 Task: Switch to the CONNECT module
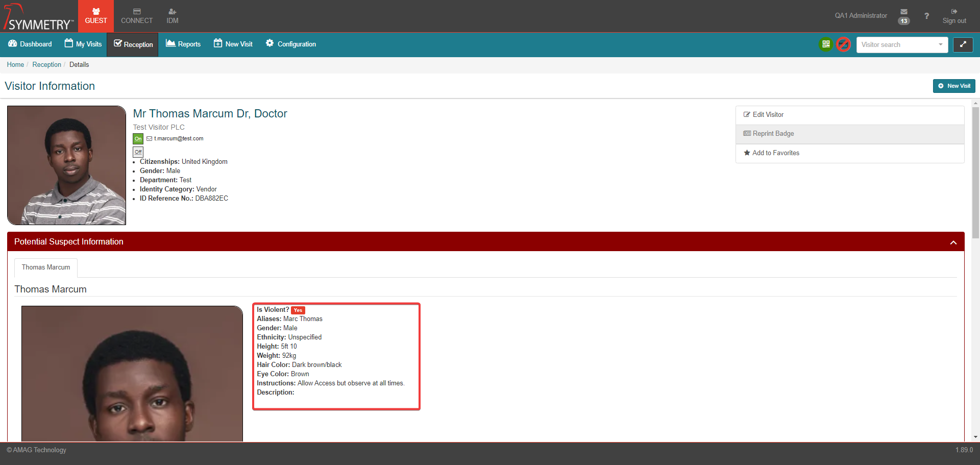(x=137, y=16)
